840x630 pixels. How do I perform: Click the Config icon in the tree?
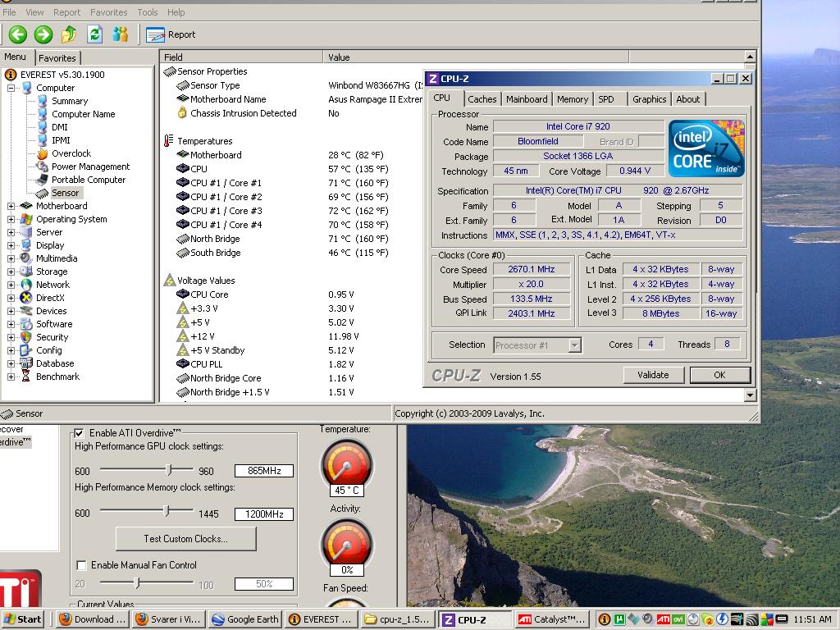pos(25,350)
